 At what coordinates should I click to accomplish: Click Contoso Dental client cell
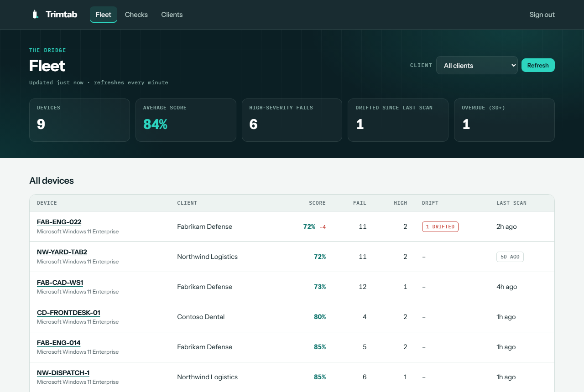(201, 317)
